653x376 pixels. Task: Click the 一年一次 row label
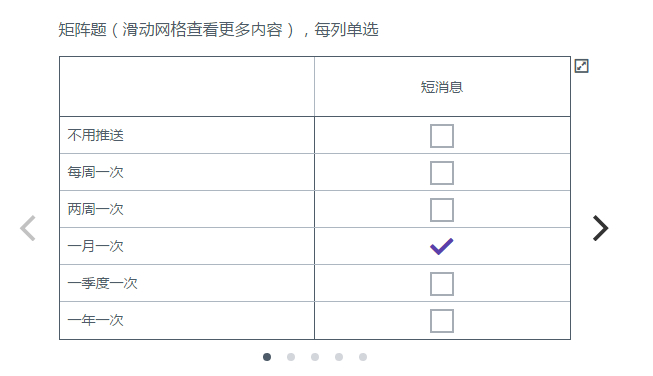(96, 320)
